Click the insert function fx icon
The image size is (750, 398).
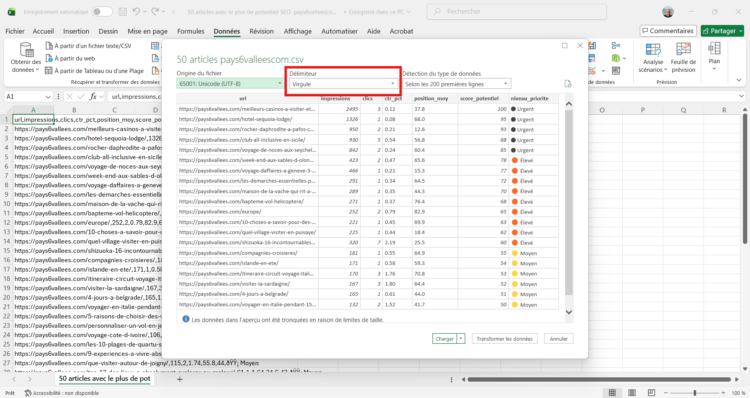[93, 97]
